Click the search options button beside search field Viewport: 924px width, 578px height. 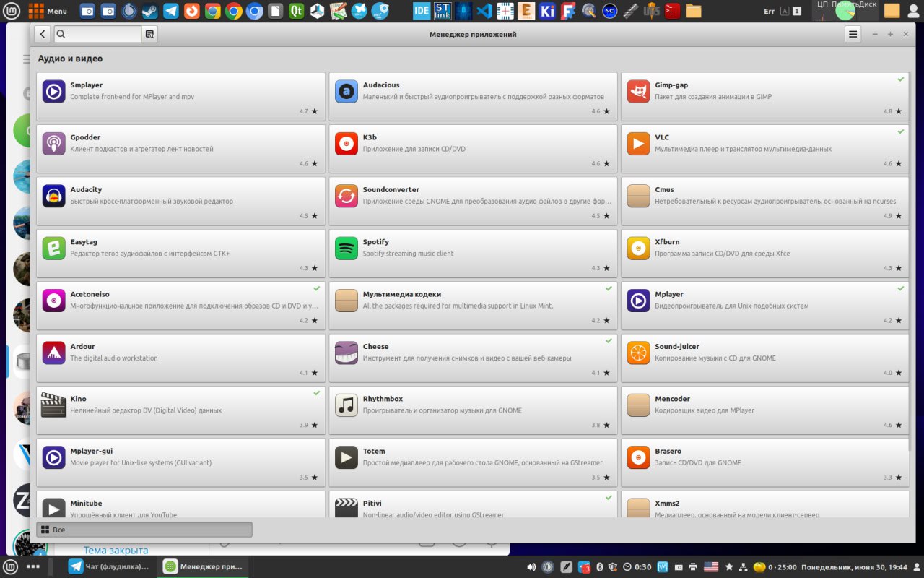[x=149, y=34]
